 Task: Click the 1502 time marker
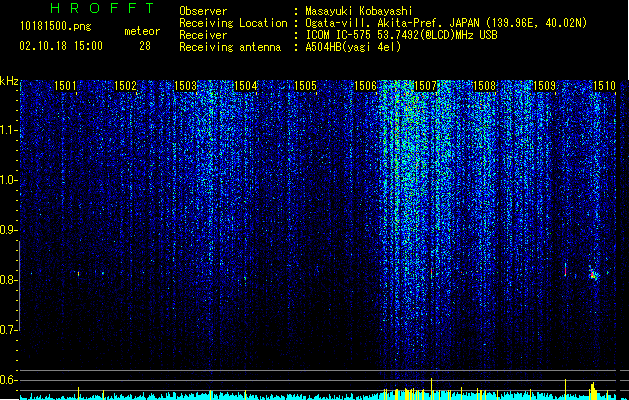pos(125,86)
